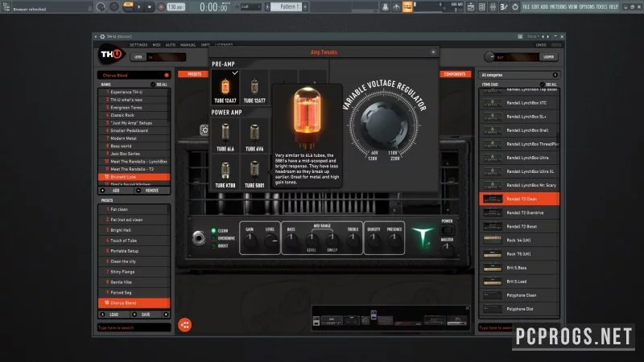Click the UNDO button
644x362 pixels.
(x=541, y=45)
